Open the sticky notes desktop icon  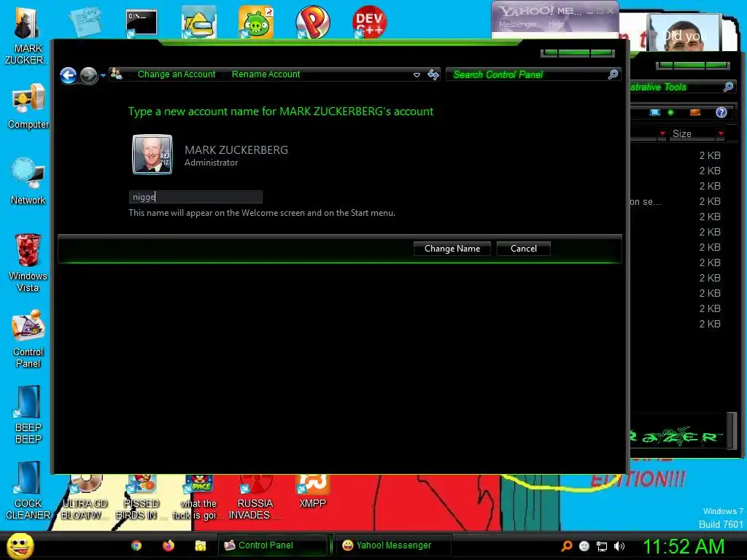(85, 22)
